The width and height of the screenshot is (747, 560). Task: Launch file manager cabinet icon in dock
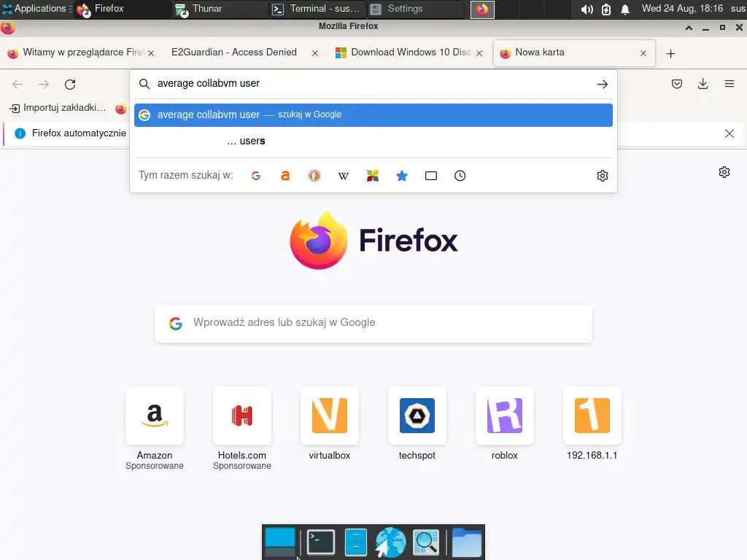coord(355,542)
